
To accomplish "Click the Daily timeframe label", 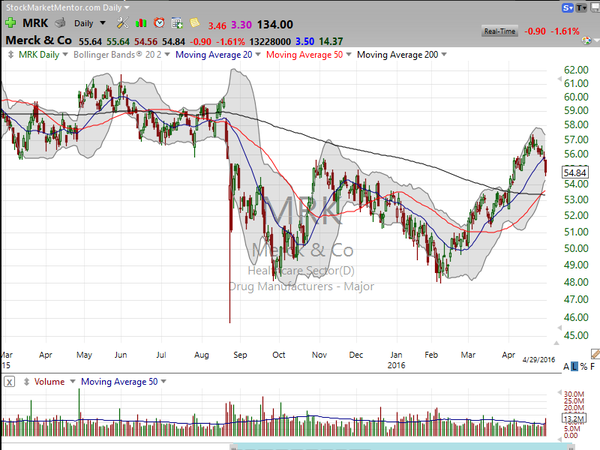I will point(84,23).
